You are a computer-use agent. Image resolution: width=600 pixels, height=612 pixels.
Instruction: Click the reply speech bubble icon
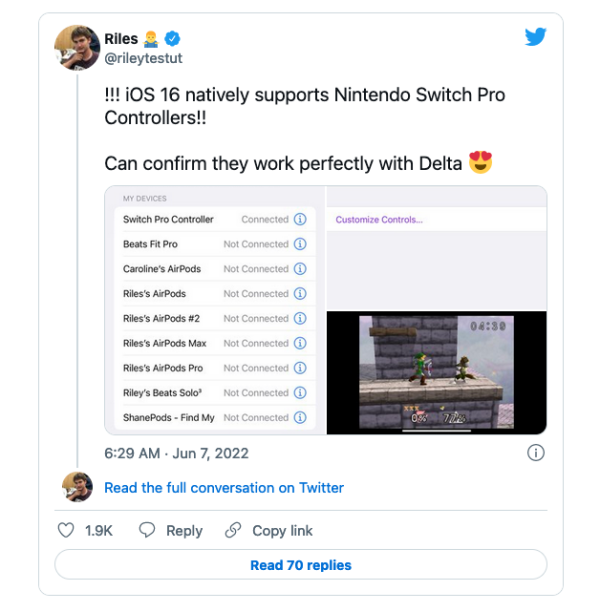(147, 530)
